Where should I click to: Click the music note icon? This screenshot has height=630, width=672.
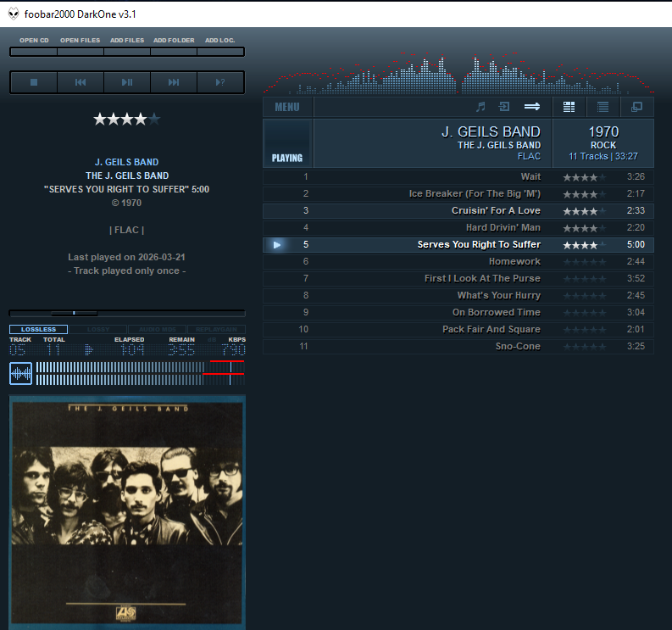tap(480, 107)
